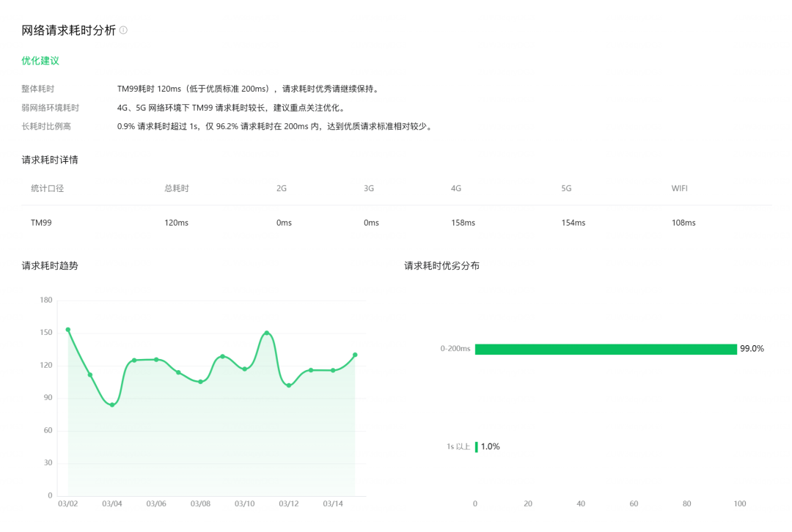The height and width of the screenshot is (532, 792).
Task: Click the trend data point for 03/06
Action: 157,360
